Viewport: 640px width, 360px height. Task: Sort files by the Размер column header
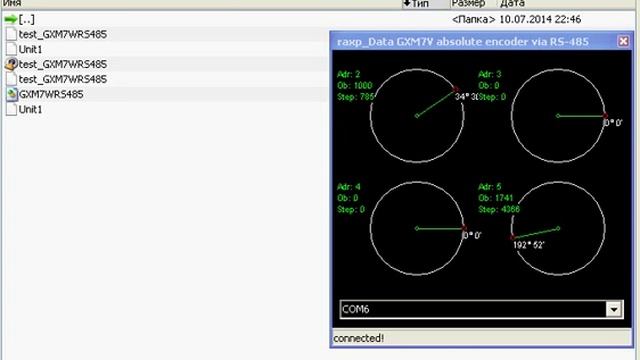pyautogui.click(x=469, y=3)
